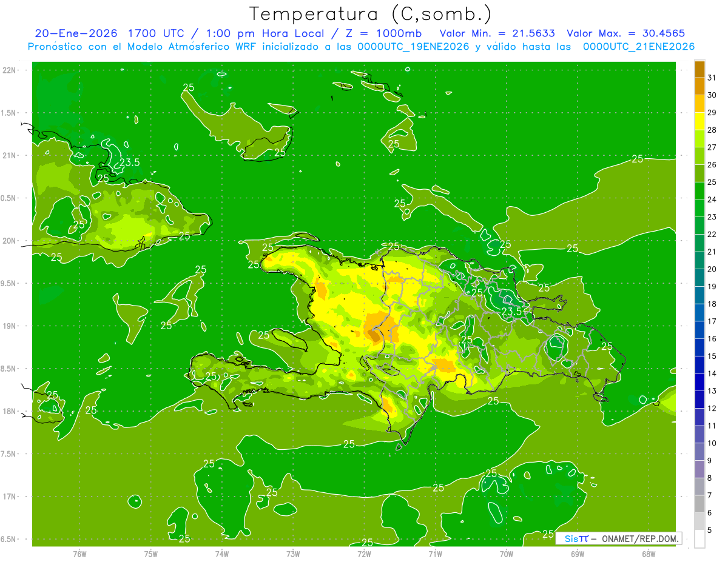
Task: Pick the orange swatch between 30 and 31
Action: (699, 87)
